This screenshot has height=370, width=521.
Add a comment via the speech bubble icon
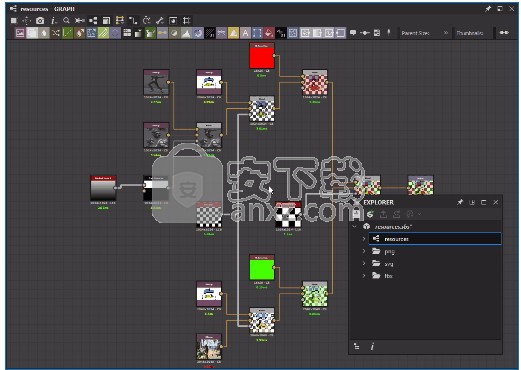pos(353,33)
